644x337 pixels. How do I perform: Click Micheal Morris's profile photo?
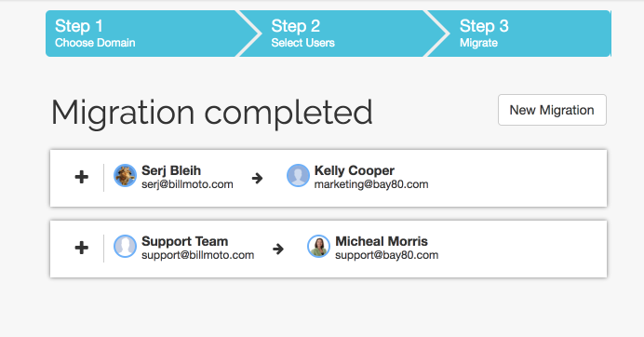pos(318,246)
